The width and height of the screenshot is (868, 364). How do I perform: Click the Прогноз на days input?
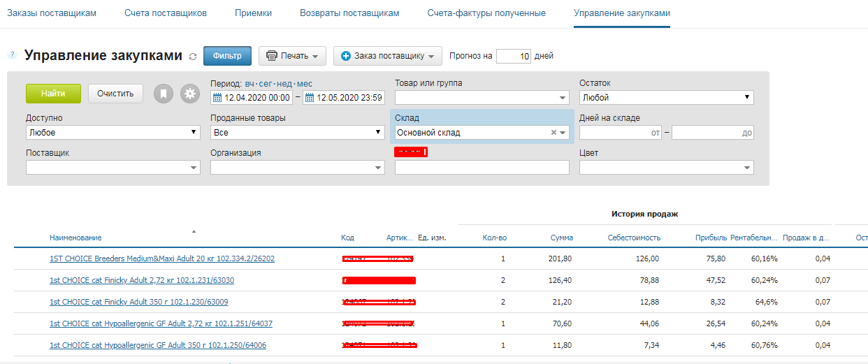click(x=514, y=57)
